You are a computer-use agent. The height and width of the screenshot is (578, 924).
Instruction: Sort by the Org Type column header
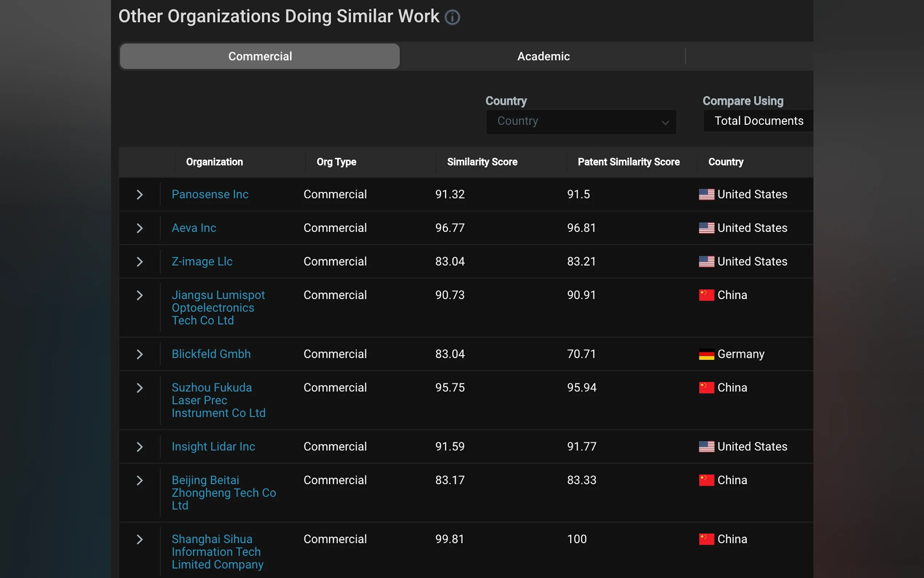[336, 162]
